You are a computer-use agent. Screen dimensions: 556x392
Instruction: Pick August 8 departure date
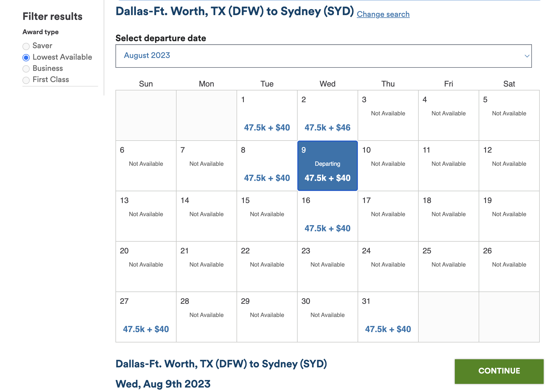pyautogui.click(x=267, y=166)
